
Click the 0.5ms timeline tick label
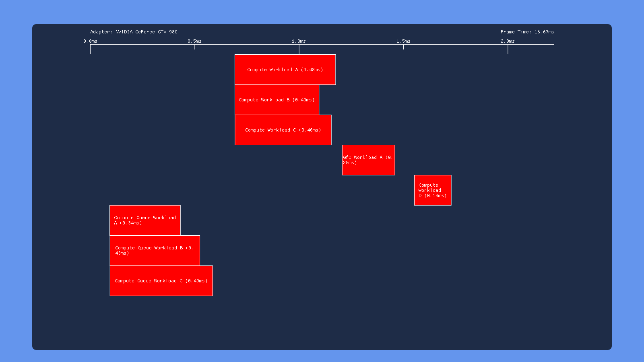point(194,41)
